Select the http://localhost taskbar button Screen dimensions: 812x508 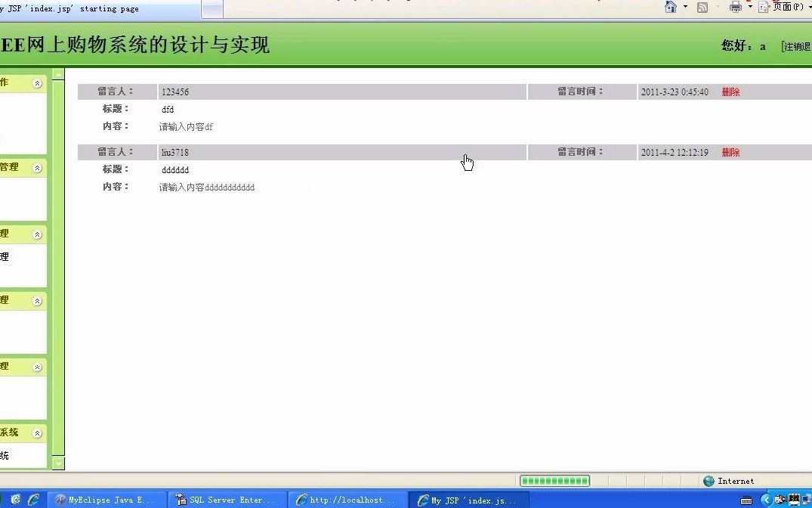pos(347,499)
